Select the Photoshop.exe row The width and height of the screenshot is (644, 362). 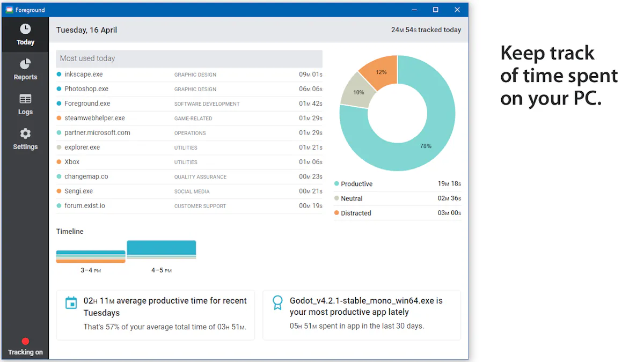(189, 89)
